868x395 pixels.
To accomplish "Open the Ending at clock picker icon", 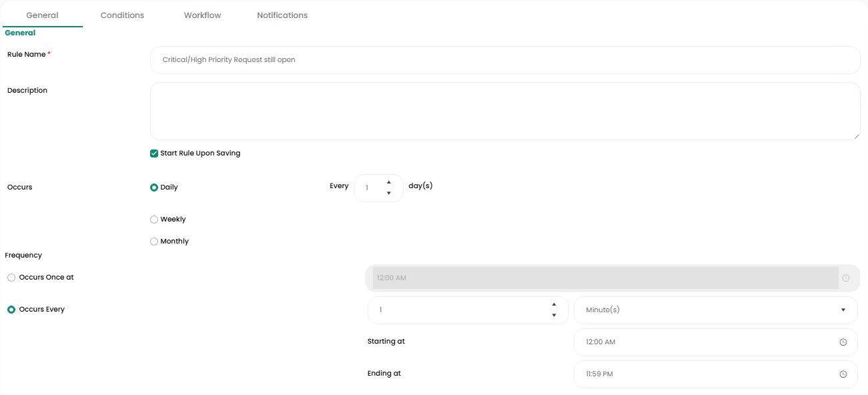I will (843, 374).
